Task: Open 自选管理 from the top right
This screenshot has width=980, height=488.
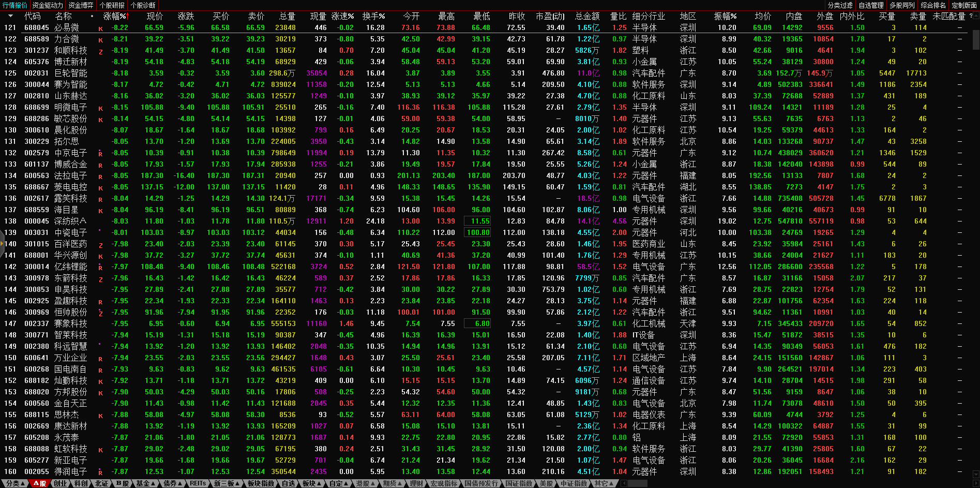Action: coord(871,5)
